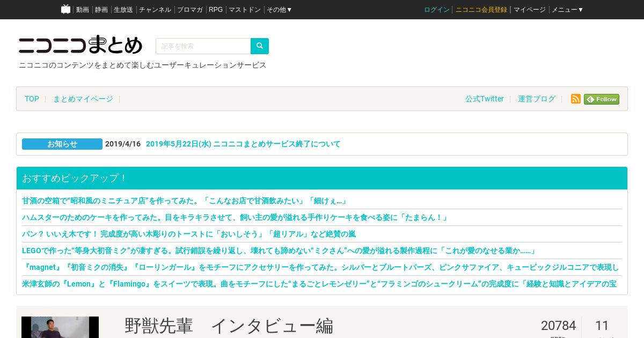Click the notice date 2019/4/16
The width and height of the screenshot is (644, 338).
pyautogui.click(x=123, y=144)
